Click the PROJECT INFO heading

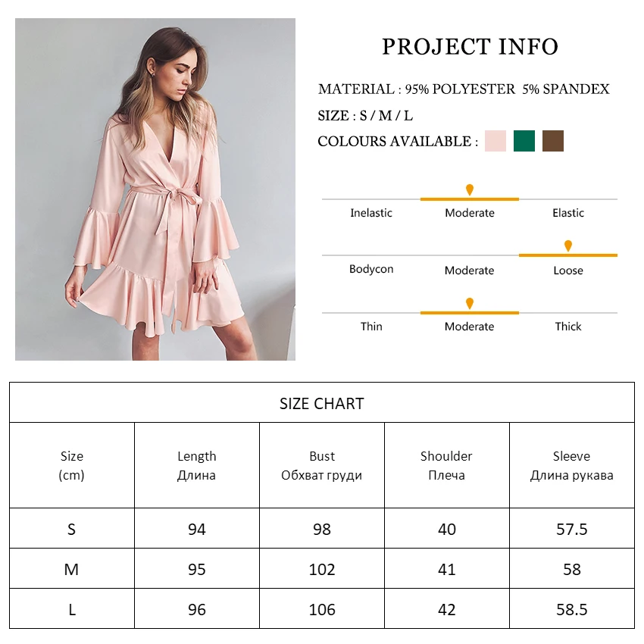(470, 47)
